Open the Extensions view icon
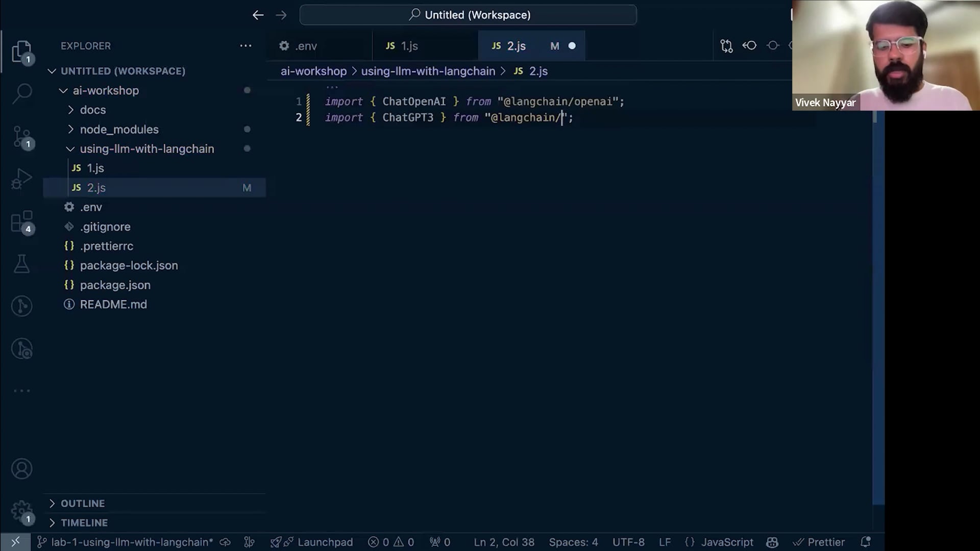 pyautogui.click(x=22, y=222)
